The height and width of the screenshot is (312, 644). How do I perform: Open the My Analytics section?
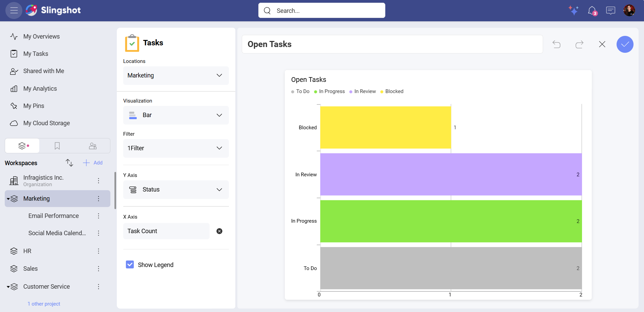point(40,88)
